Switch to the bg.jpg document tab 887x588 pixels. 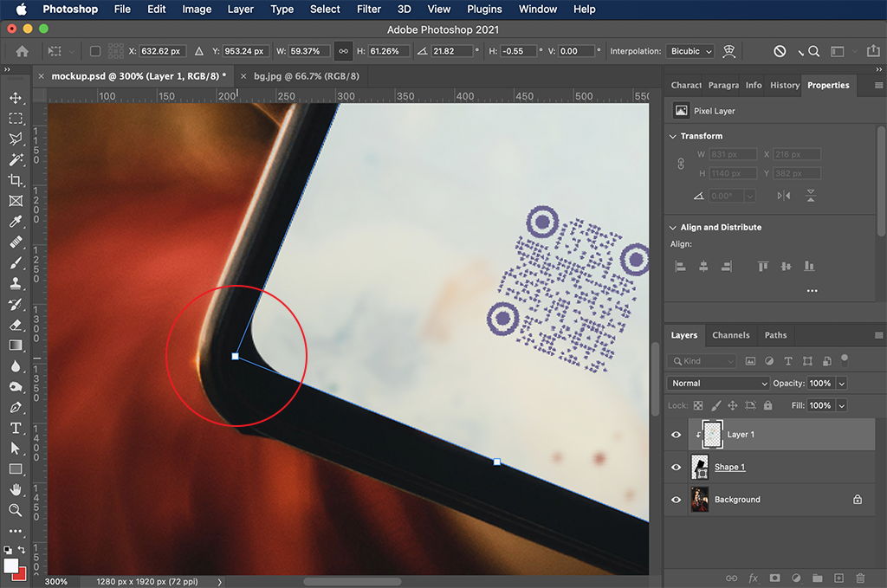tap(307, 76)
